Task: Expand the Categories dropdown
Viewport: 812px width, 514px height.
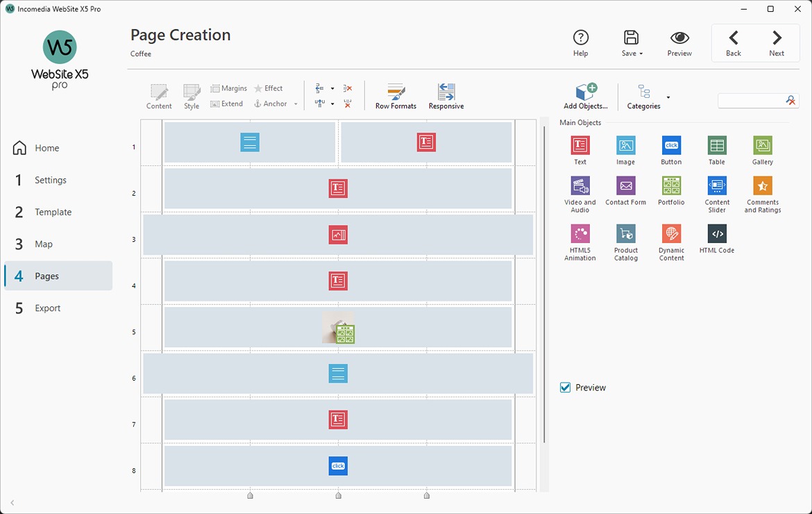Action: click(x=668, y=98)
